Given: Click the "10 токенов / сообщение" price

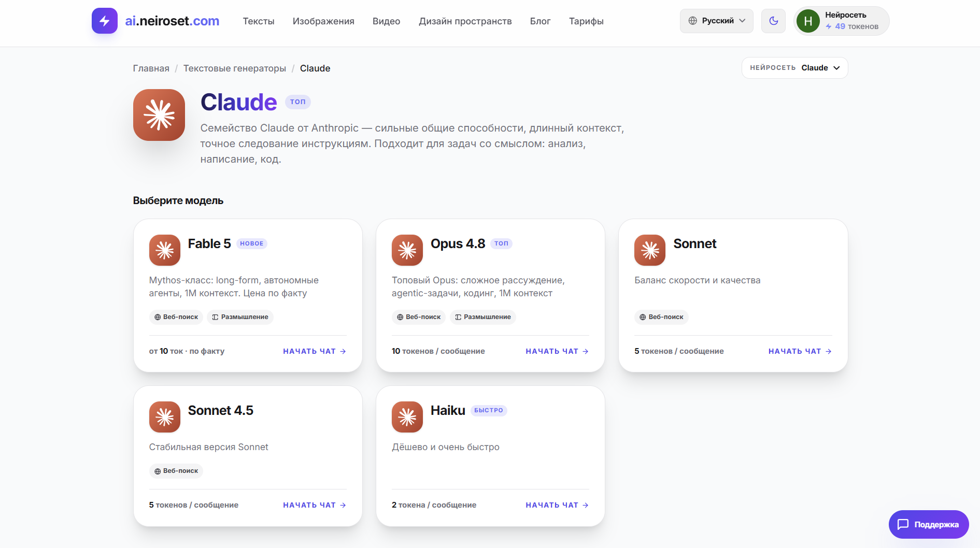Looking at the screenshot, I should pyautogui.click(x=438, y=351).
